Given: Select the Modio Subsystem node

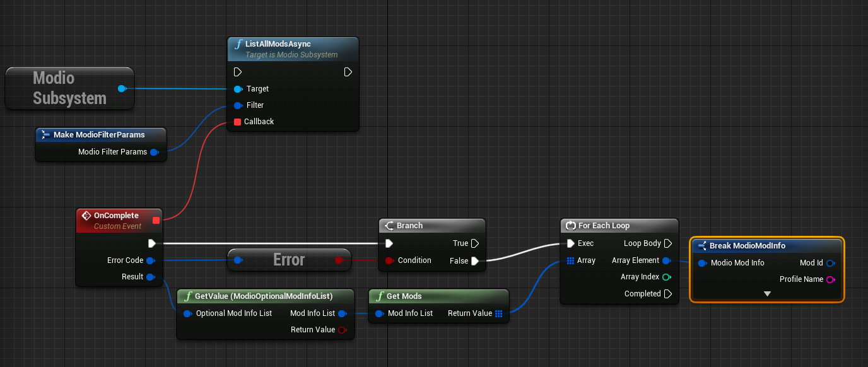Looking at the screenshot, I should point(69,88).
